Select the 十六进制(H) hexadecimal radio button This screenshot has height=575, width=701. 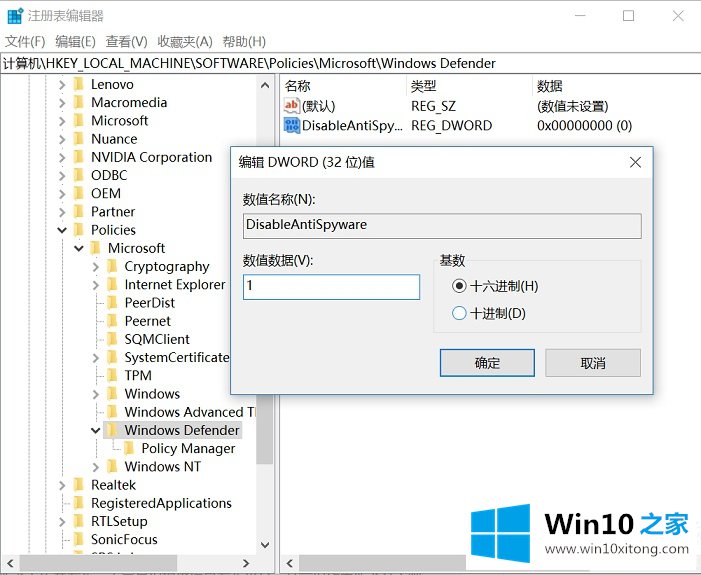(459, 286)
